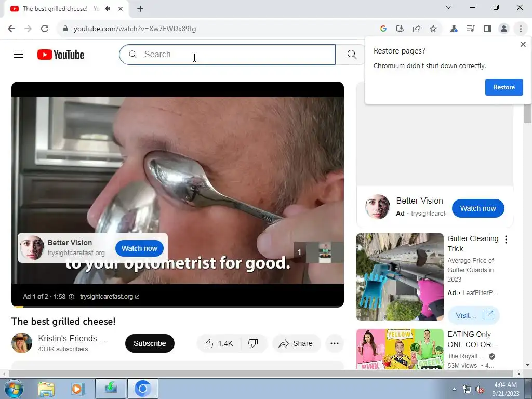Click Kristin's Friends channel avatar
Screen dimensions: 532x399
[22, 343]
